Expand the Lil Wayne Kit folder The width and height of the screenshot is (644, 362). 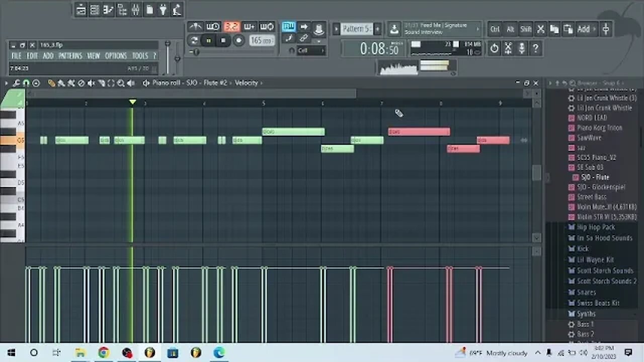(595, 259)
